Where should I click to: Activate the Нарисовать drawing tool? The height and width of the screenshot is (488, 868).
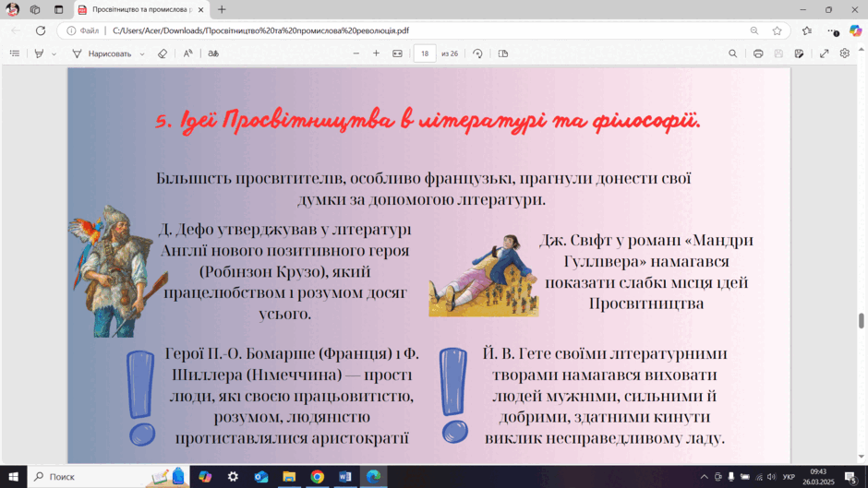pos(102,54)
